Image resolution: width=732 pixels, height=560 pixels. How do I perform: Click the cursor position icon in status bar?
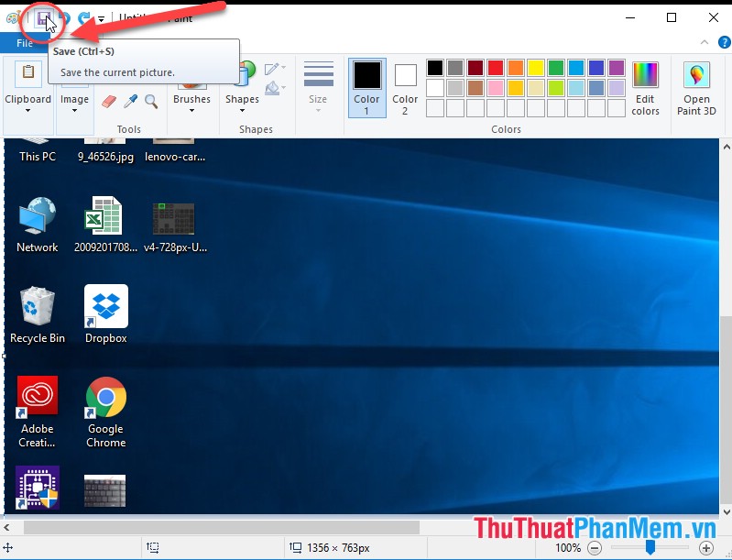click(x=8, y=548)
